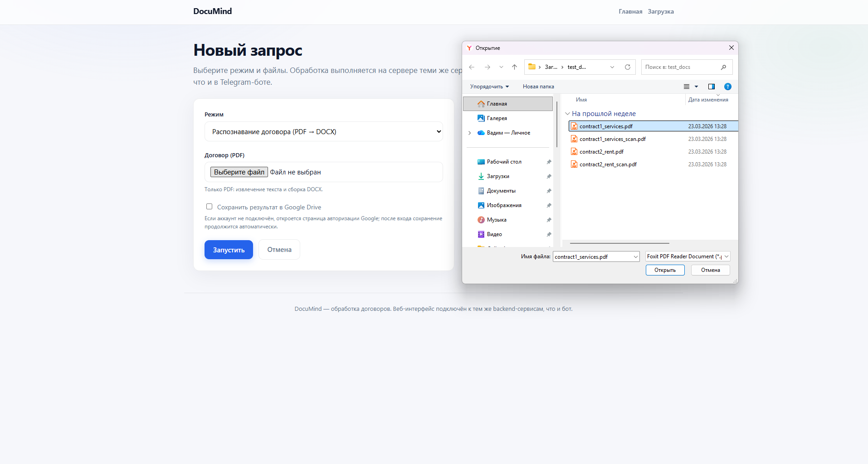This screenshot has height=464, width=868.
Task: Open the Режим mode dropdown
Action: [x=323, y=131]
